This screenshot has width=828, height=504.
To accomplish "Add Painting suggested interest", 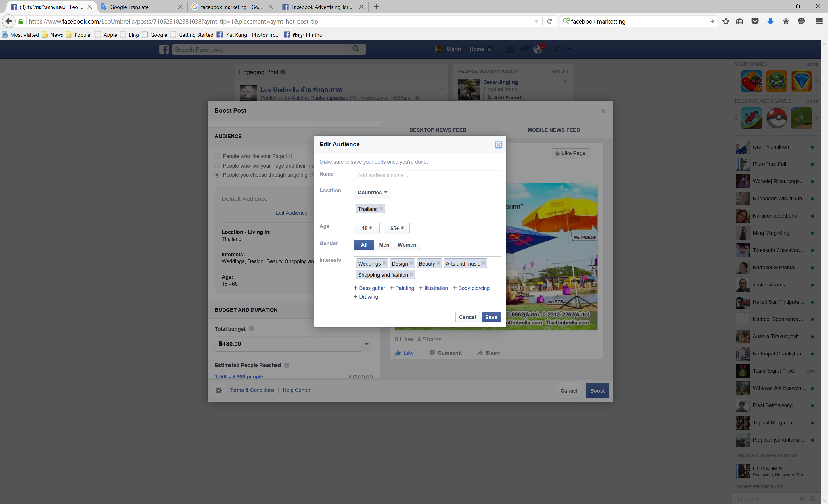I will pyautogui.click(x=402, y=288).
